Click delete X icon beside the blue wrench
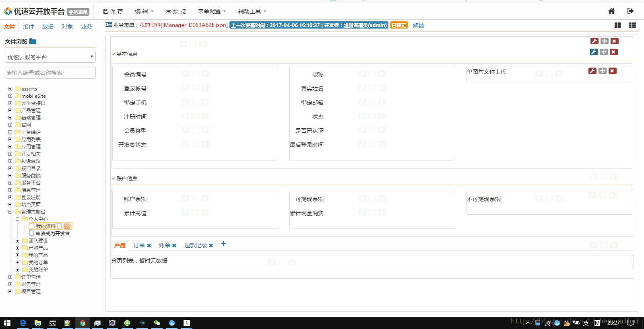Viewport: 644px width, 329px height. [614, 52]
